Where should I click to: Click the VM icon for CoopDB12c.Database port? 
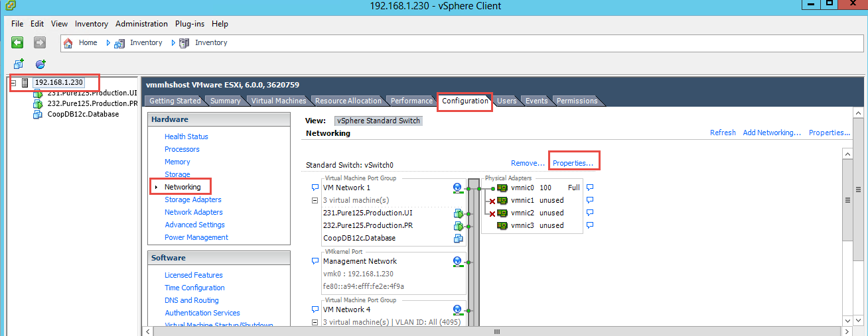coord(458,239)
